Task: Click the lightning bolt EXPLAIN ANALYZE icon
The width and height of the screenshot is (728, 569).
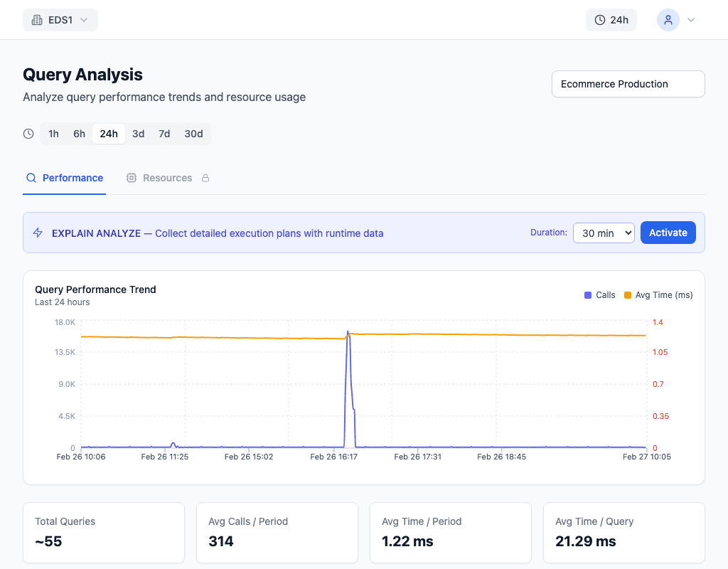Action: coord(38,233)
